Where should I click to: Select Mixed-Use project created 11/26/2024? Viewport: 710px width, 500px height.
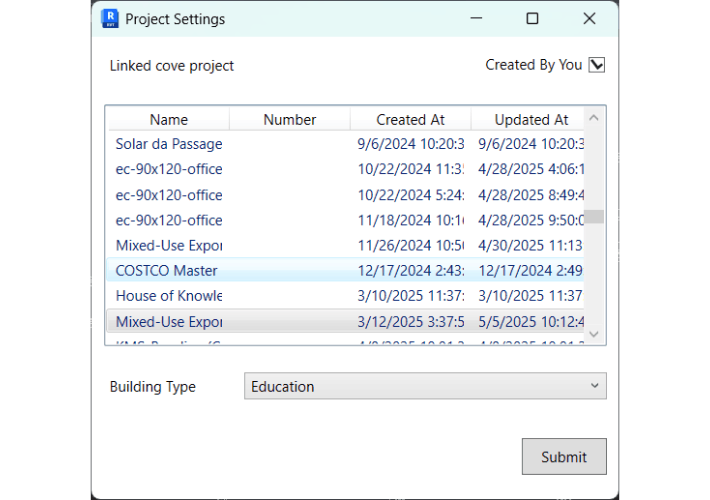168,245
